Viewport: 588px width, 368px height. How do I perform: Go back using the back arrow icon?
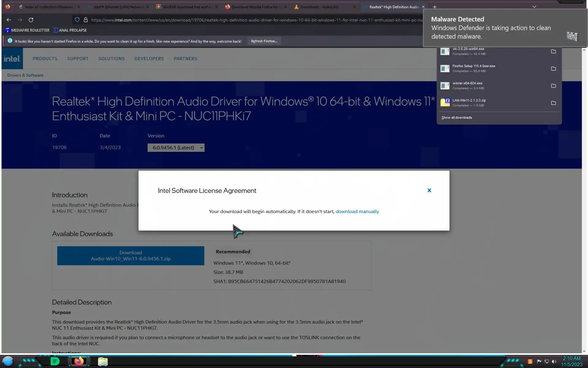click(x=9, y=20)
